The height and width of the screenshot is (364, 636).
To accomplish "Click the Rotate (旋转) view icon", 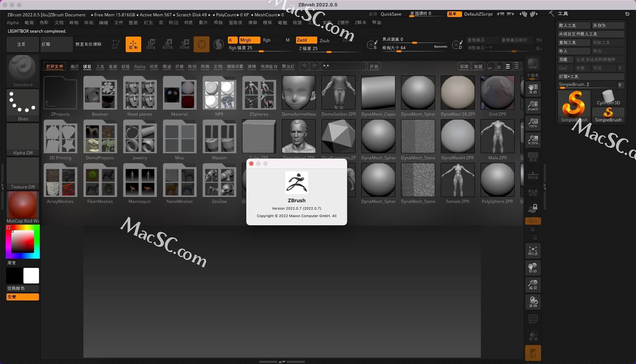I will [x=533, y=302].
